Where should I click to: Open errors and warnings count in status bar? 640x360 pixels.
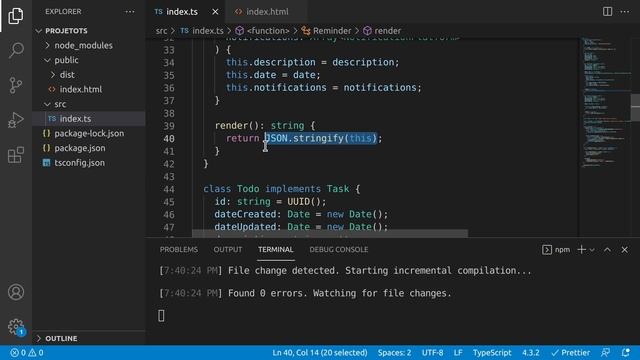click(27, 353)
